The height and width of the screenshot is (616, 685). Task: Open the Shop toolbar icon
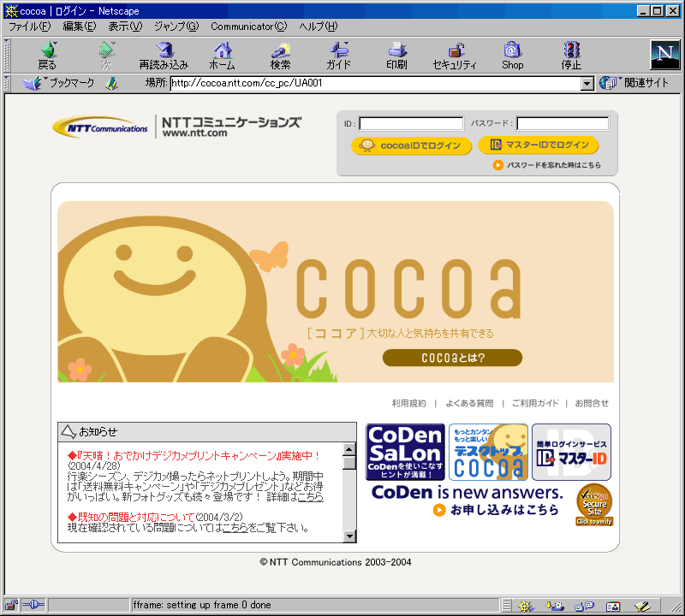coord(512,56)
